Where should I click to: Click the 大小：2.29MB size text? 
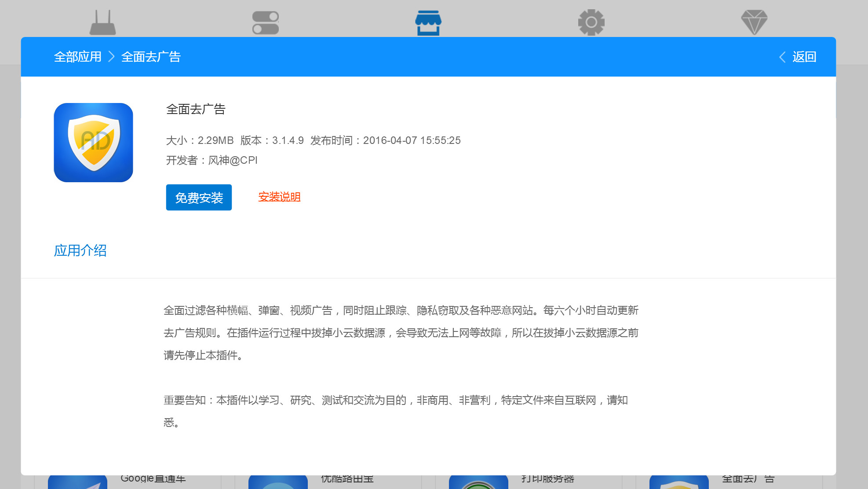(200, 140)
